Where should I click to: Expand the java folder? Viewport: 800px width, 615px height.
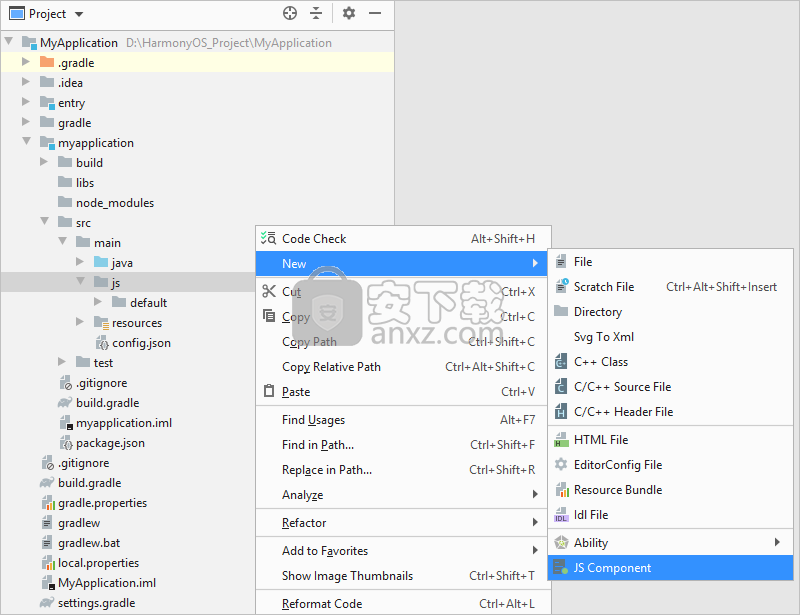(80, 262)
